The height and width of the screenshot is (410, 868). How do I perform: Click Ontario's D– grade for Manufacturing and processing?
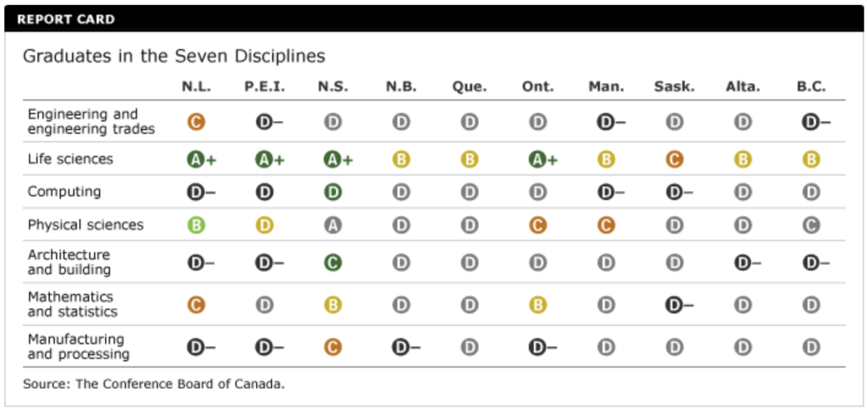[542, 346]
